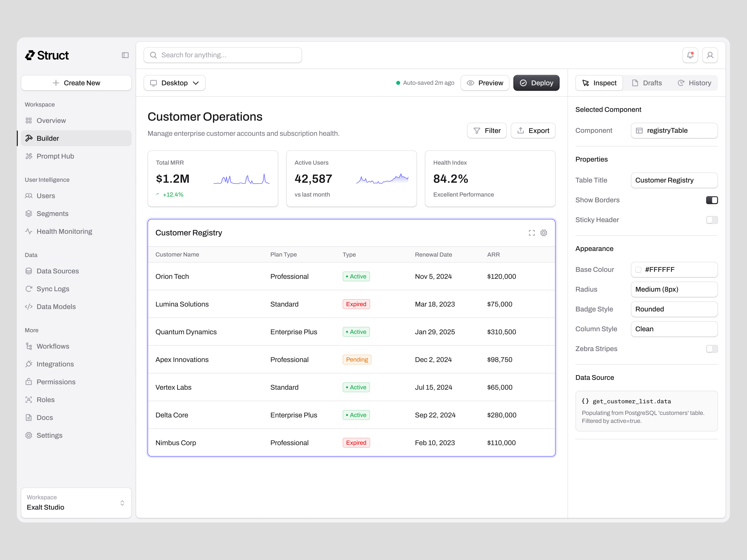The image size is (747, 560).
Task: Open the Badge Style Rounded dropdown
Action: [674, 309]
